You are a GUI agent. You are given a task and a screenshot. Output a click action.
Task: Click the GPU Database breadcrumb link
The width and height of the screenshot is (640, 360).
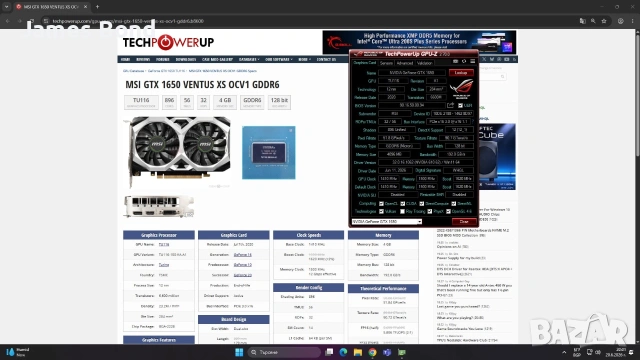pos(133,71)
